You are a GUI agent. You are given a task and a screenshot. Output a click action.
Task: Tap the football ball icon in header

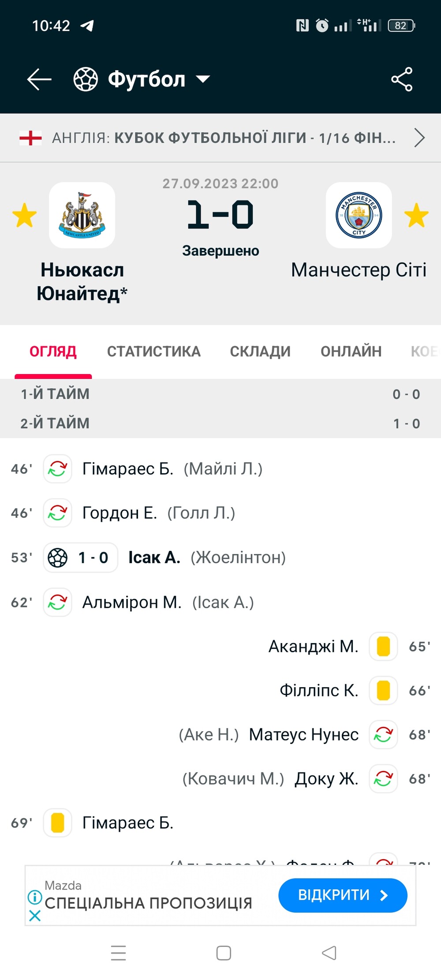[x=86, y=79]
